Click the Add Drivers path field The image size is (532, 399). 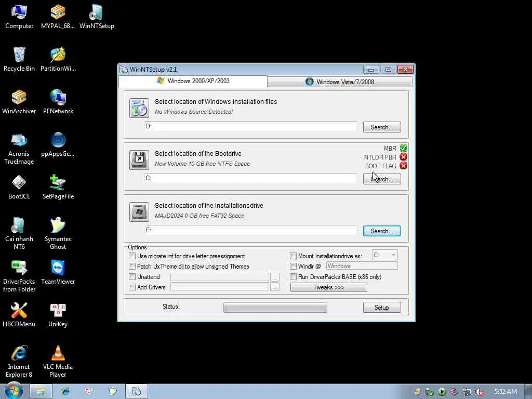220,287
